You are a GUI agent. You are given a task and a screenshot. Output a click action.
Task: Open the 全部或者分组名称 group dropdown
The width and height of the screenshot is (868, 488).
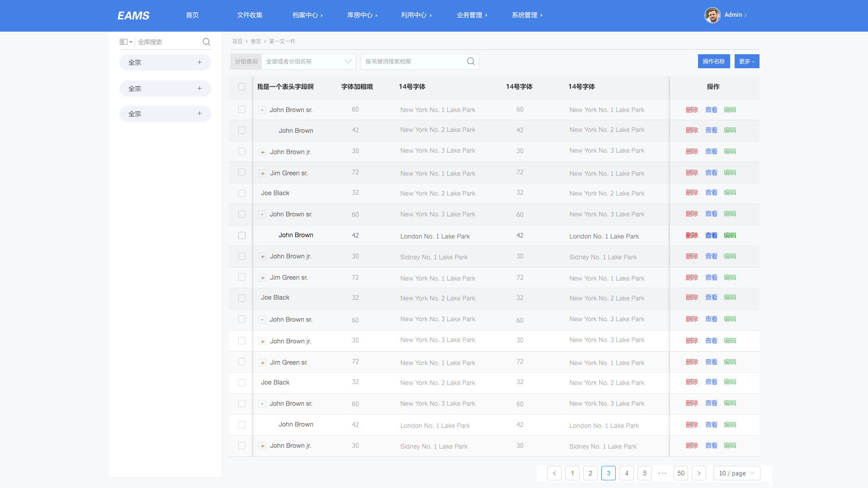tap(309, 61)
